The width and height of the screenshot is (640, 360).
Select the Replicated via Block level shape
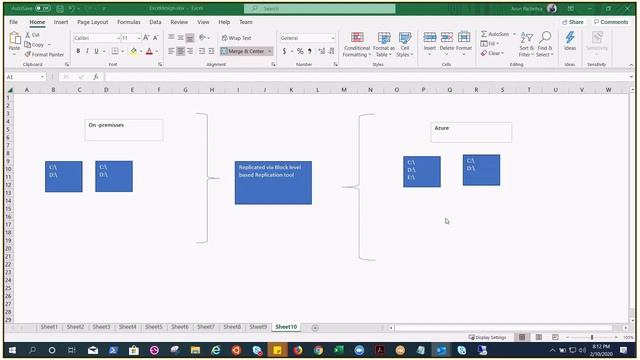[x=273, y=183]
